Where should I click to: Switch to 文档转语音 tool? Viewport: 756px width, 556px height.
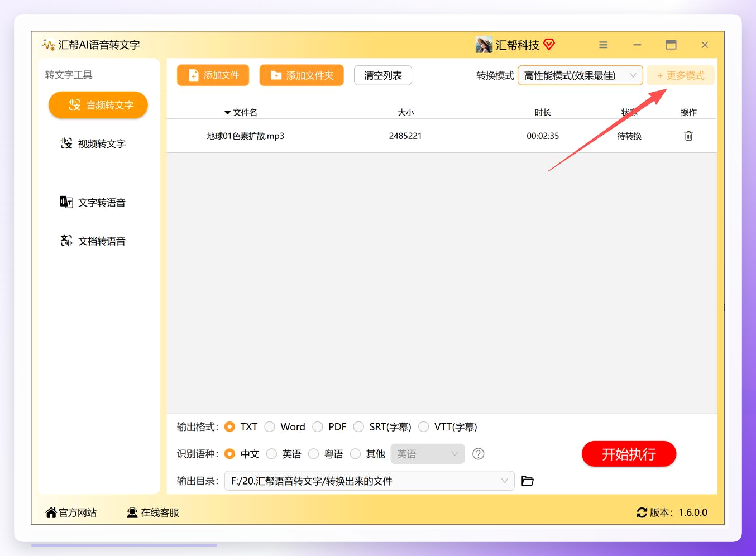tap(93, 241)
